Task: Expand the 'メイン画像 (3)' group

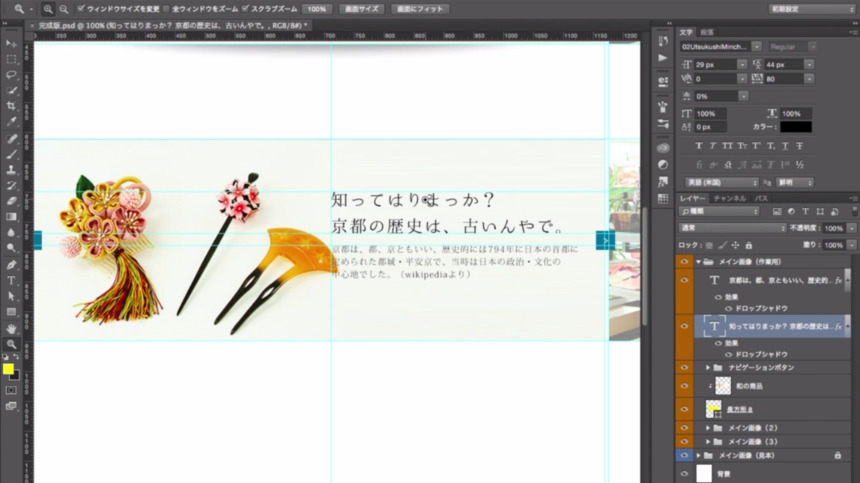Action: click(x=708, y=442)
